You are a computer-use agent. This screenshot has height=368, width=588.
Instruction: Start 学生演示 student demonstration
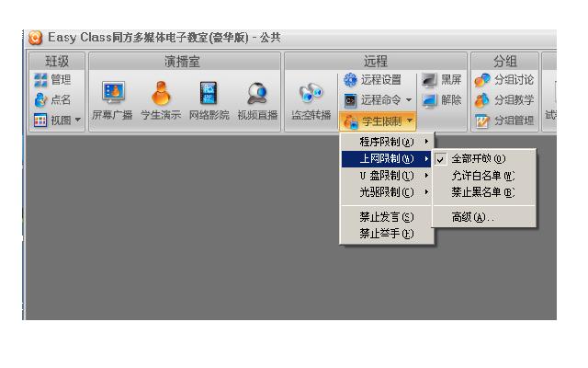tap(161, 95)
